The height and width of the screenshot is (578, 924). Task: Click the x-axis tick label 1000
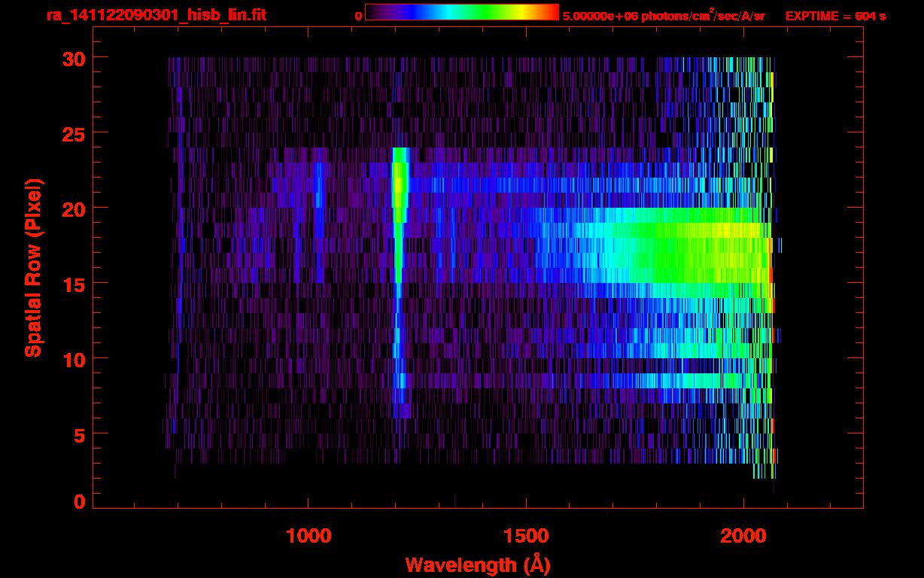coord(309,536)
